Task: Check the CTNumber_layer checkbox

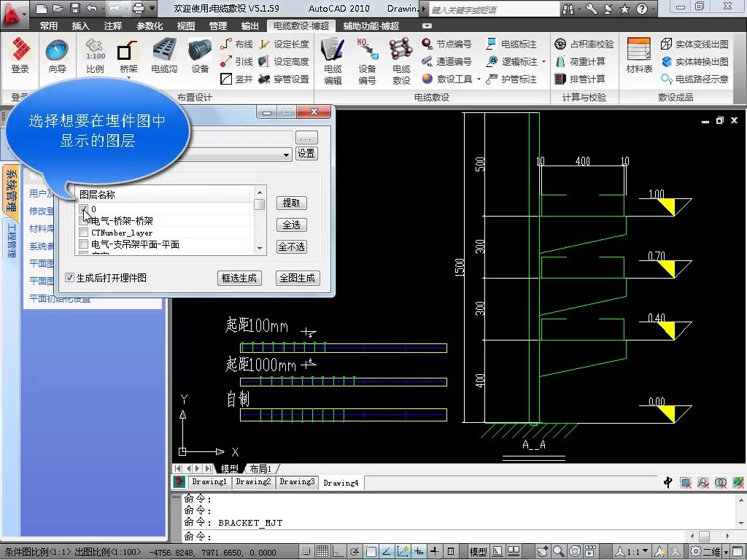Action: (x=84, y=233)
